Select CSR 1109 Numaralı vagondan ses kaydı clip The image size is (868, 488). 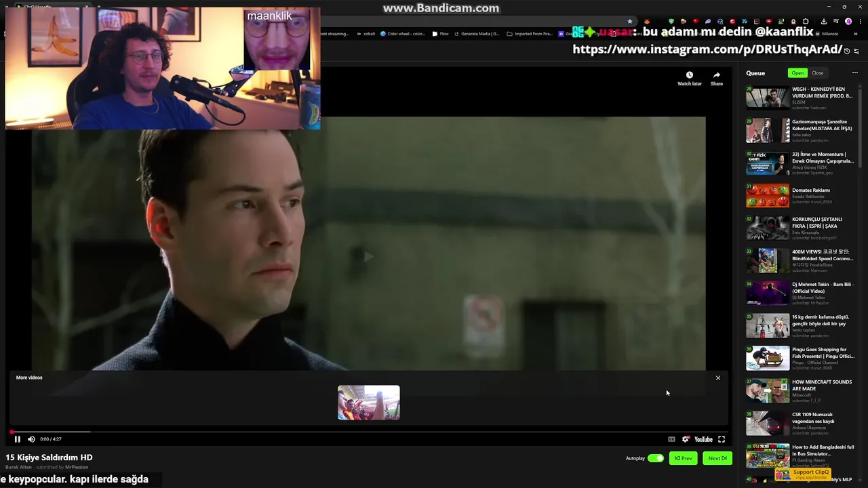800,424
